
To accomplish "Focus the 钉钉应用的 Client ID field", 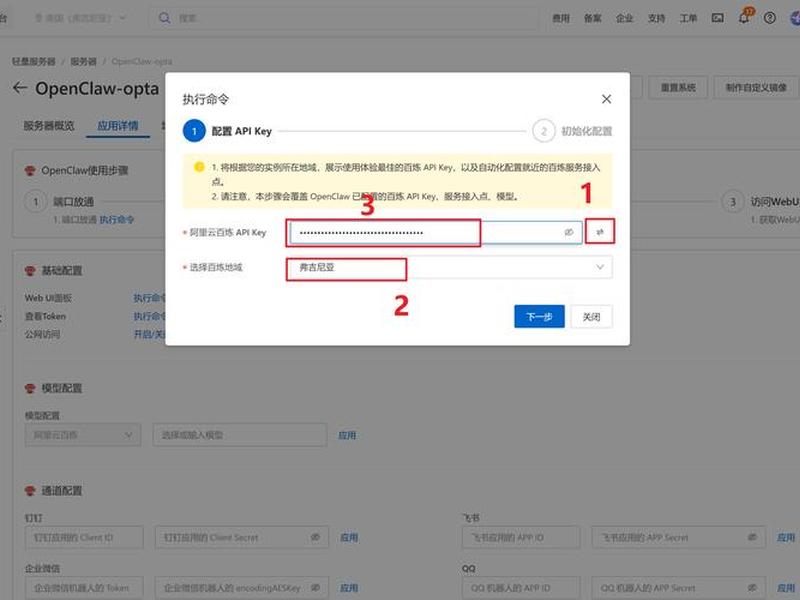I will (84, 537).
